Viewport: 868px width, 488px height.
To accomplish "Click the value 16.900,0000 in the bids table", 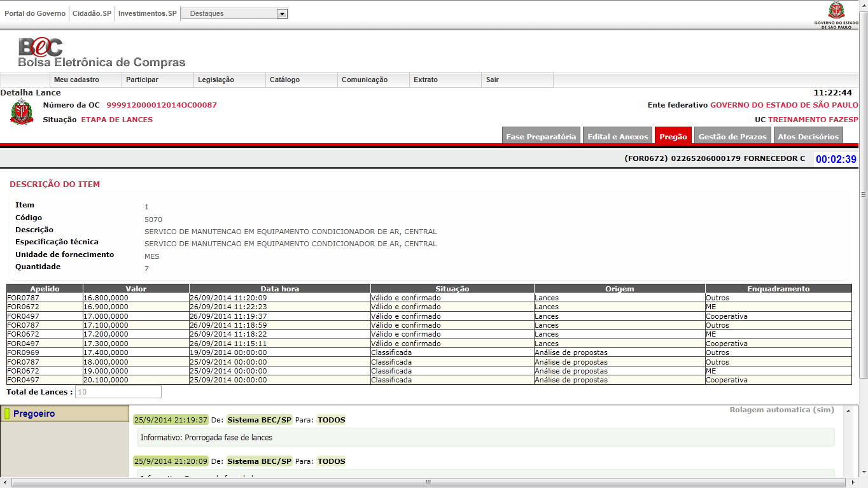I will click(x=106, y=307).
